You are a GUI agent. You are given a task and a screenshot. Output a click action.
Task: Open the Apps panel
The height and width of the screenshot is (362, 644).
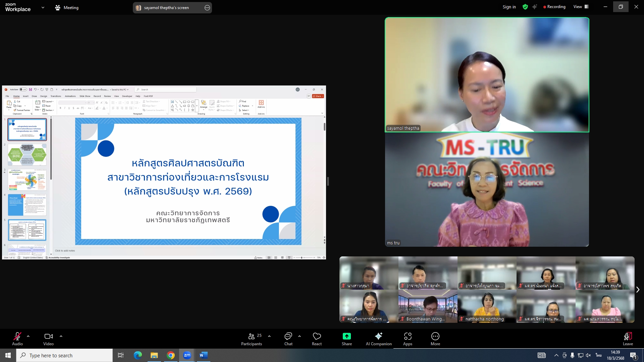(x=408, y=337)
